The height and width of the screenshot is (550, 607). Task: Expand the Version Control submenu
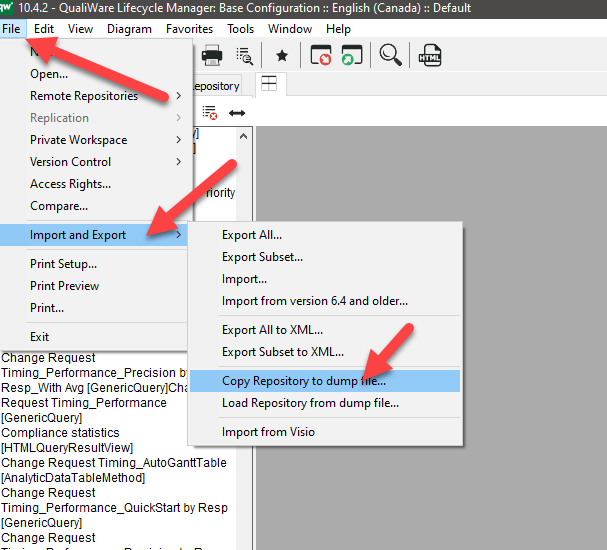coord(94,162)
